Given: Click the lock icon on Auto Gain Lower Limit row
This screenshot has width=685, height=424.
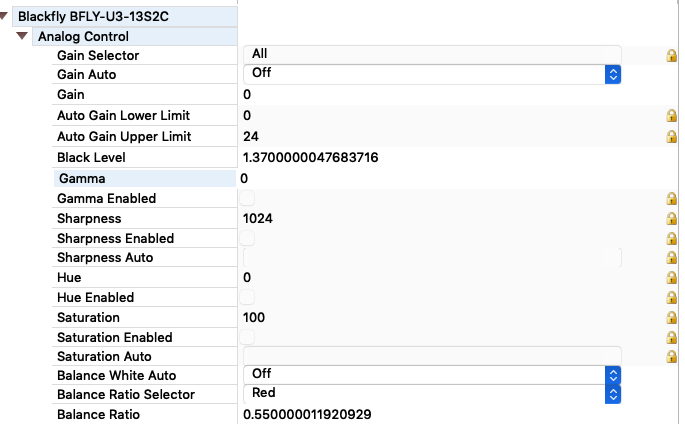Looking at the screenshot, I should (671, 116).
